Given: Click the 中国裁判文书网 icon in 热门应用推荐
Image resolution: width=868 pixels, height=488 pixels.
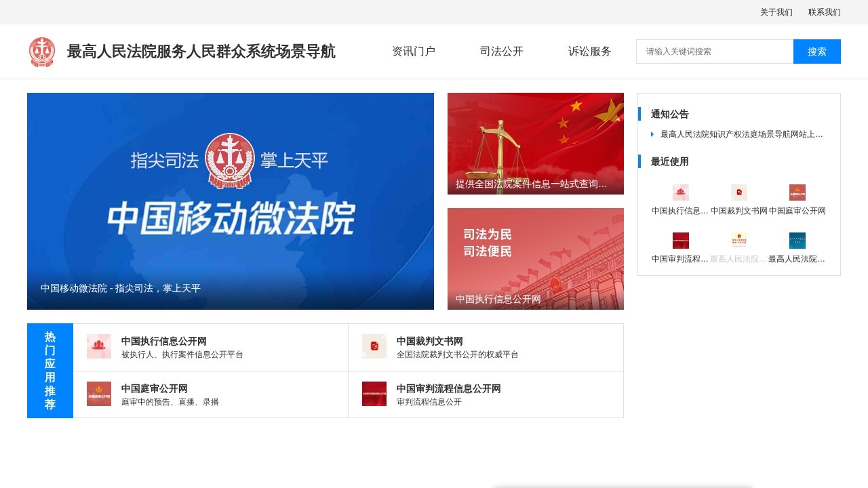Looking at the screenshot, I should coord(374,346).
